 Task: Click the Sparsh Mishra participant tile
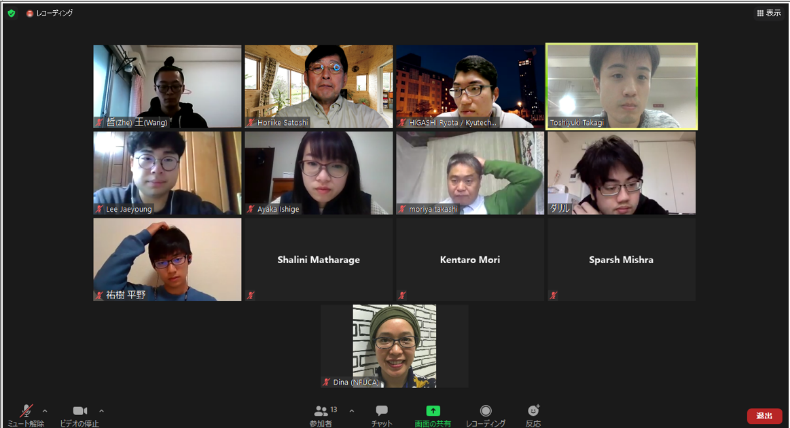click(x=622, y=260)
